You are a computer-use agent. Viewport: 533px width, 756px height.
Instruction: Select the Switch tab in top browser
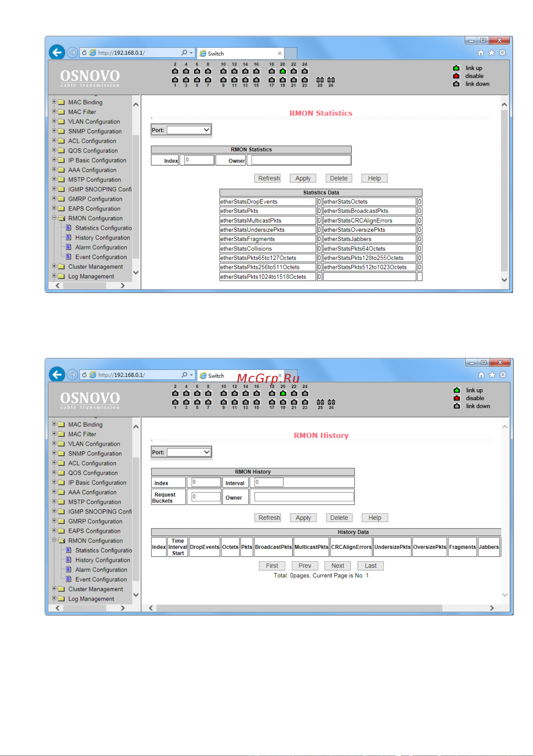[x=241, y=53]
